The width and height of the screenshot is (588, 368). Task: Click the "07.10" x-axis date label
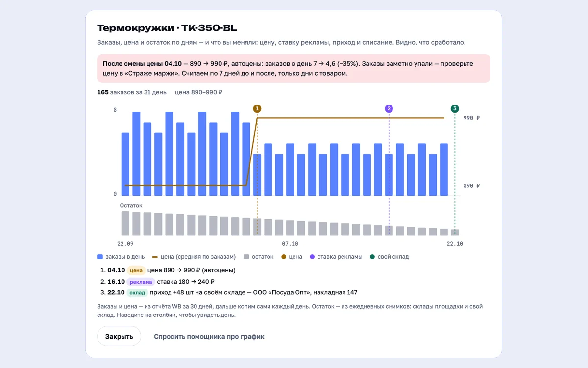click(290, 244)
